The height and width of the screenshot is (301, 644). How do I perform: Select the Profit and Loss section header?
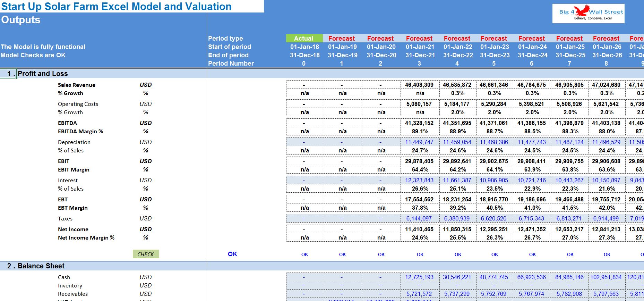tap(43, 74)
